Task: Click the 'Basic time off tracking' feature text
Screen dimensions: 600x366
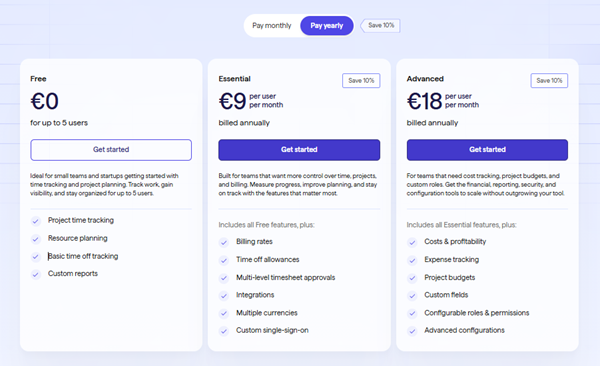Action: 83,256
